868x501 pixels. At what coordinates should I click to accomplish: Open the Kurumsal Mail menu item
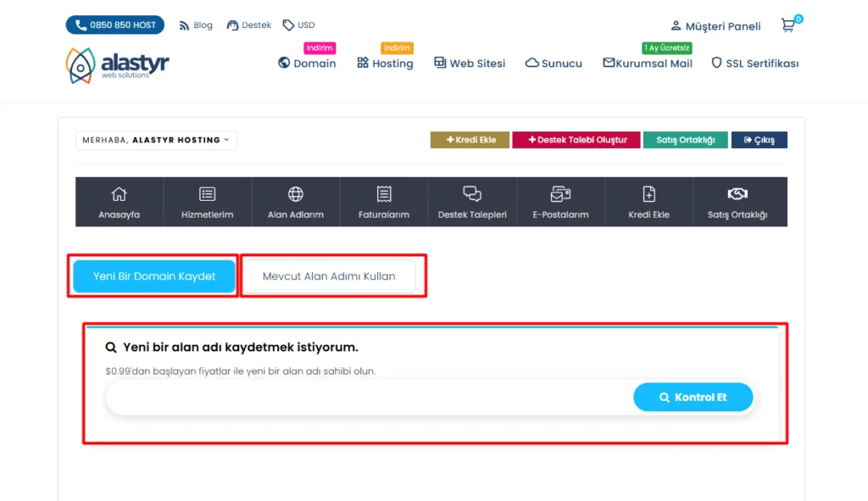point(647,63)
